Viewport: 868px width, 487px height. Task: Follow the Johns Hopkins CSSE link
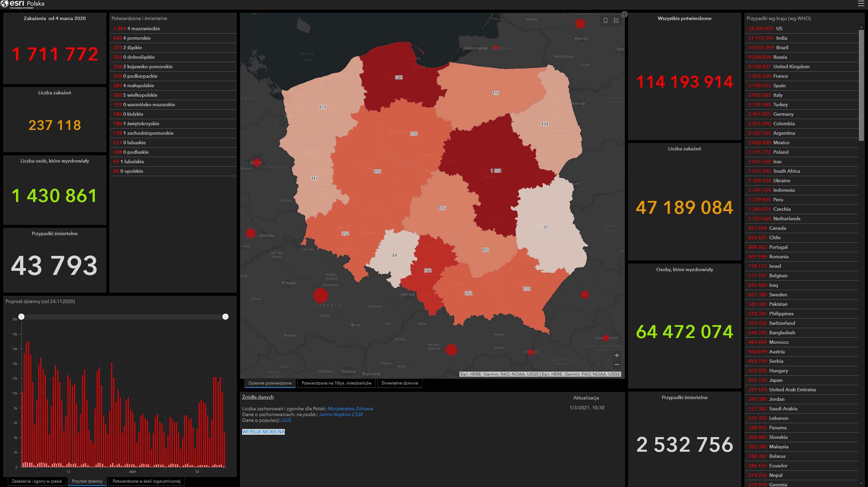pyautogui.click(x=341, y=414)
